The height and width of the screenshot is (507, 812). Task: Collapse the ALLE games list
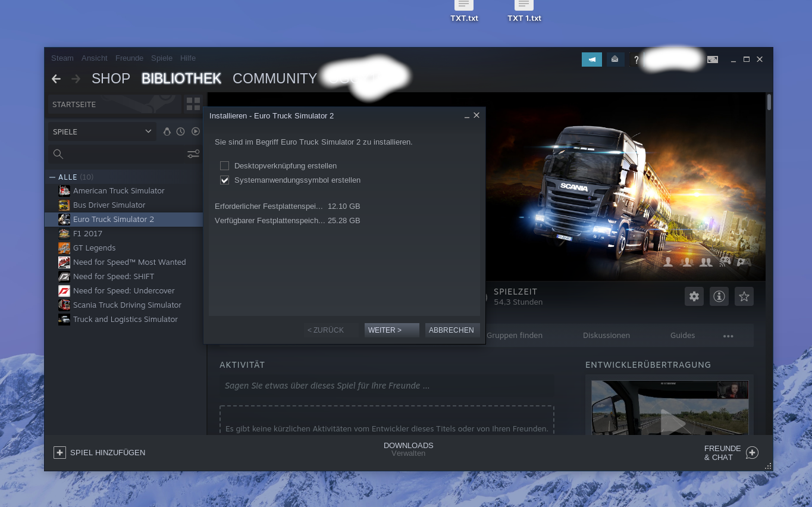click(52, 177)
